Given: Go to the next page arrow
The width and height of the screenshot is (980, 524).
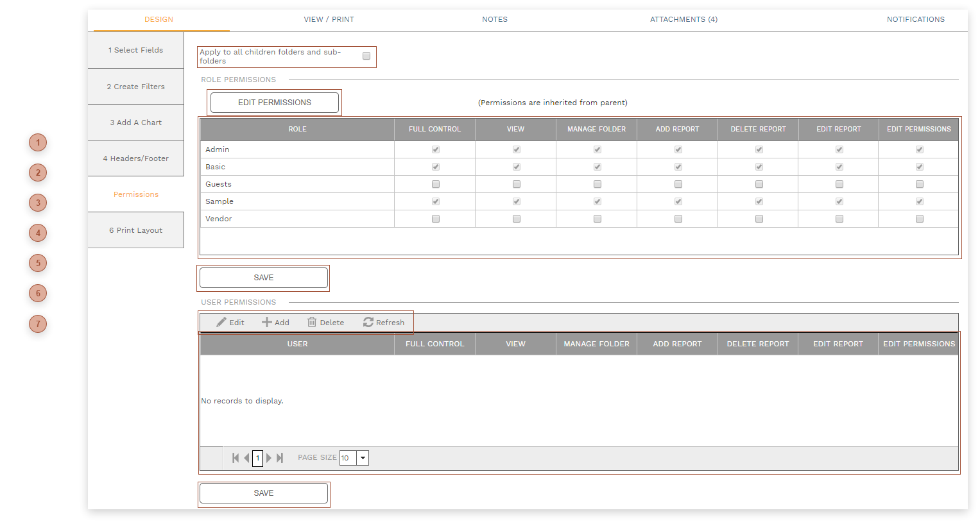Looking at the screenshot, I should [269, 458].
